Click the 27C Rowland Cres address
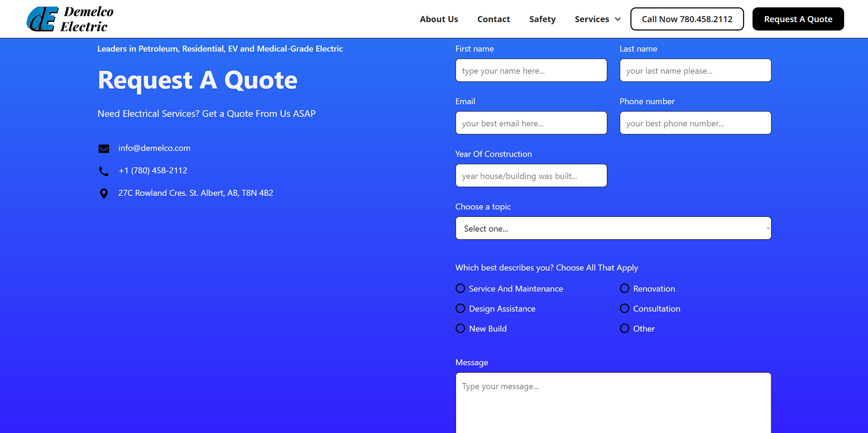The image size is (868, 433). click(x=196, y=193)
